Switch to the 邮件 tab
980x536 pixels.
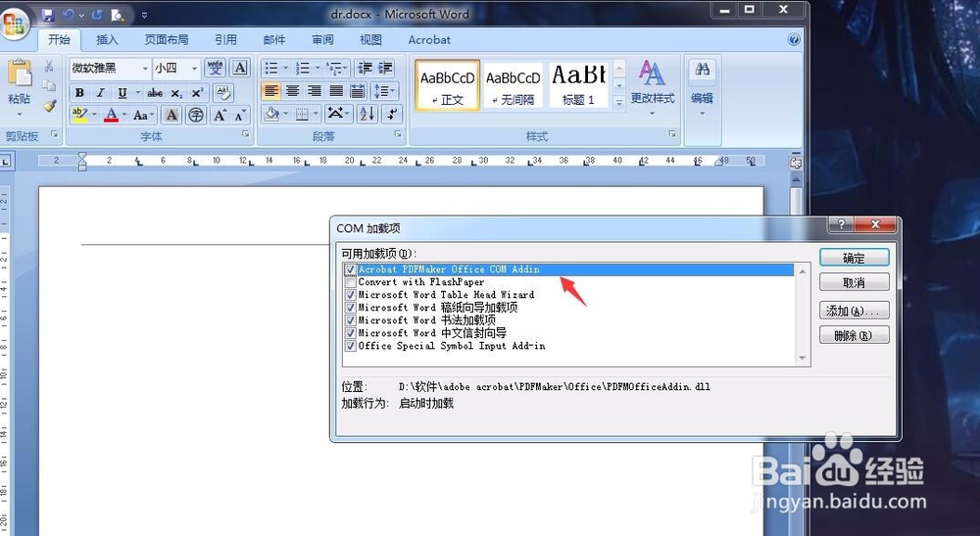coord(273,39)
